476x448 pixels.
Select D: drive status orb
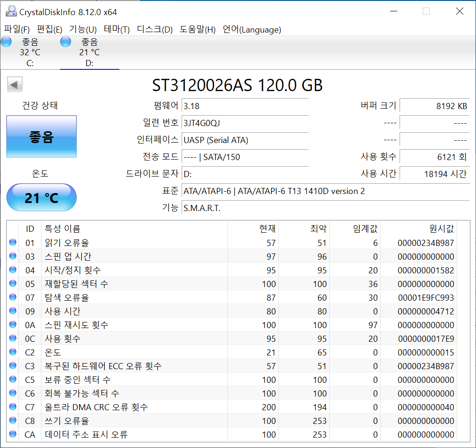pyautogui.click(x=66, y=42)
